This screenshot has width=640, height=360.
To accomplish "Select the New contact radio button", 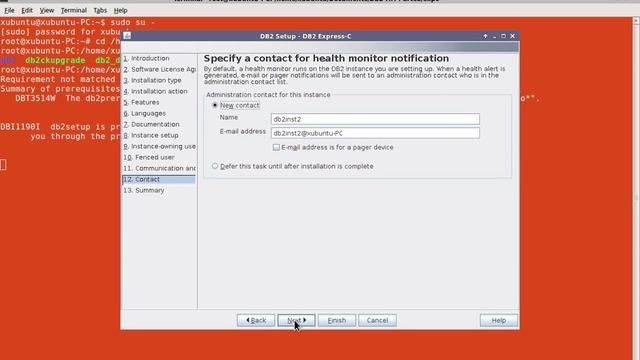I will pos(215,105).
